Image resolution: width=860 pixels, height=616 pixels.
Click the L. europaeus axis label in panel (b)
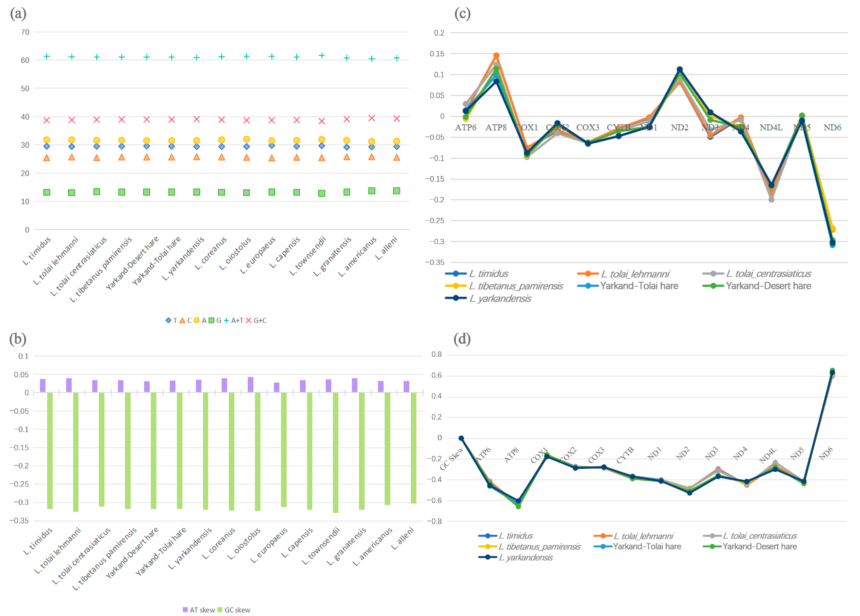click(269, 545)
